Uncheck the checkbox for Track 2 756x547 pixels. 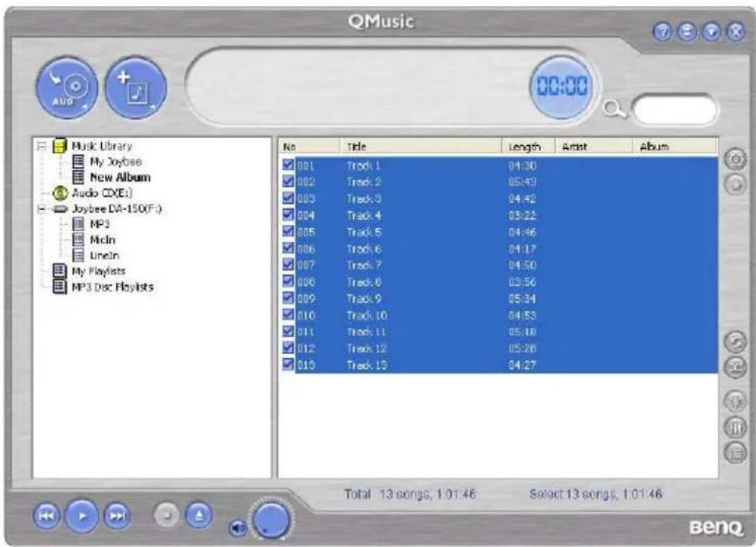tap(288, 182)
